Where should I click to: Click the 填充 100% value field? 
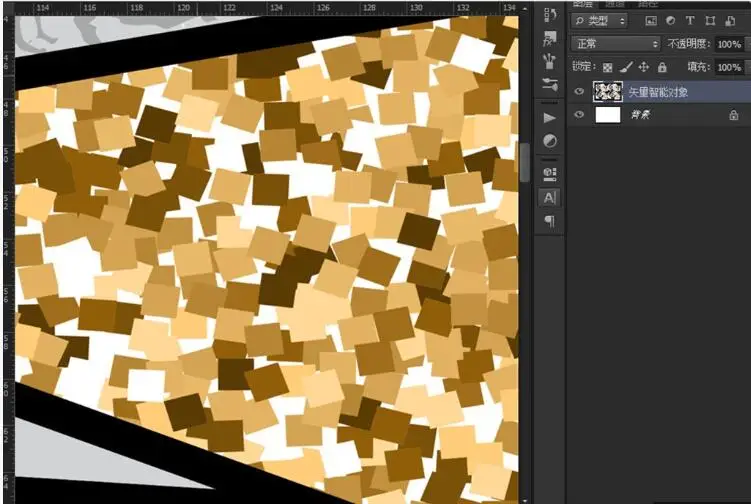(x=730, y=67)
